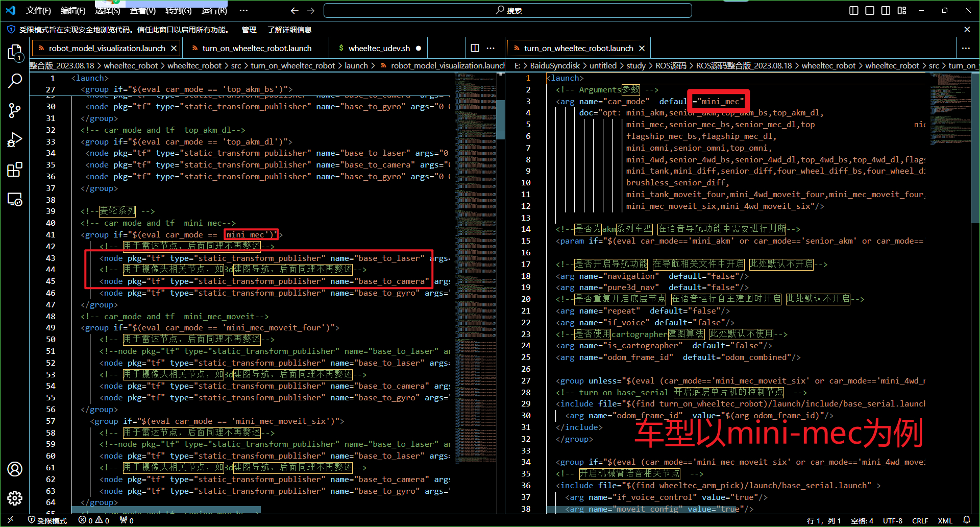Close the robot_model_visualization.launch tab
Viewport: 980px width, 527px height.
(x=174, y=48)
